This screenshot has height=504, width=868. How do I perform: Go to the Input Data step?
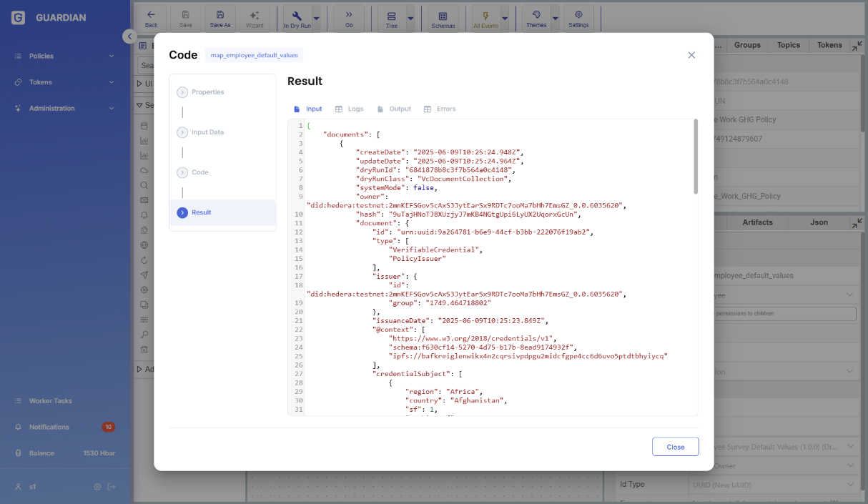[207, 132]
